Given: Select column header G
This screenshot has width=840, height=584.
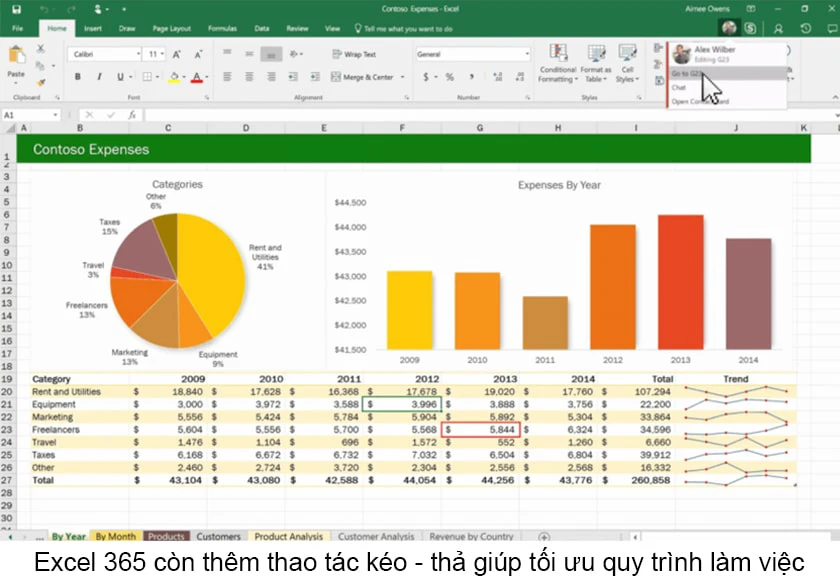Looking at the screenshot, I should [479, 128].
